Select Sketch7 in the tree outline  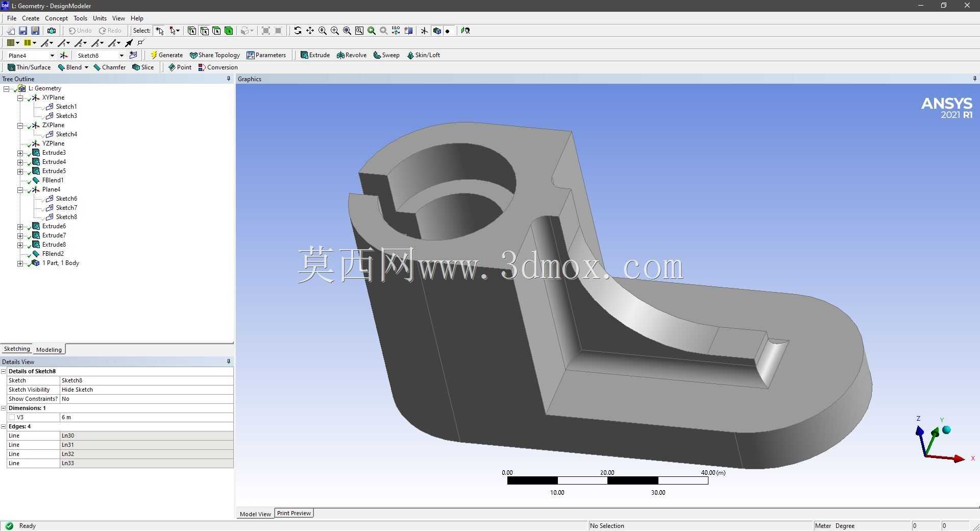point(66,208)
